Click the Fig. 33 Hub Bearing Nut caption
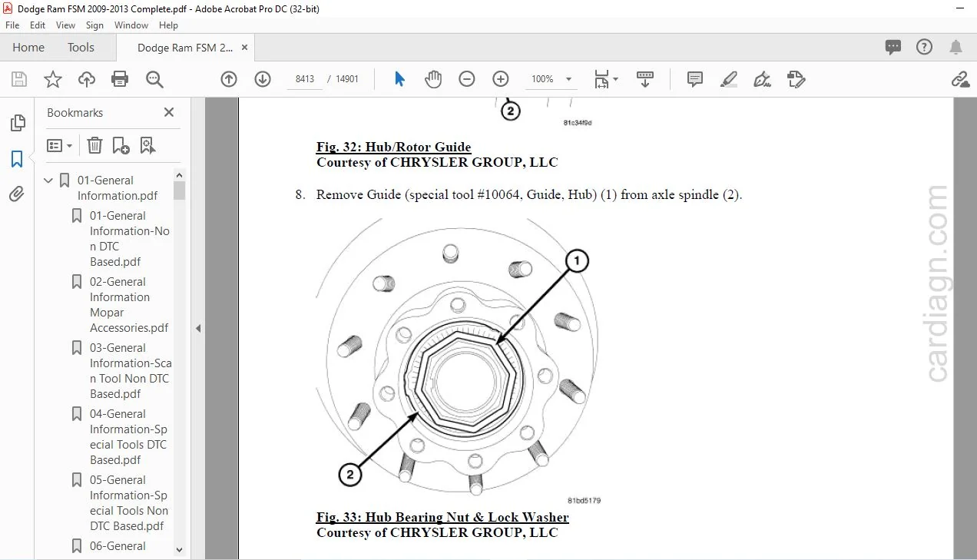This screenshot has height=560, width=977. [x=442, y=517]
